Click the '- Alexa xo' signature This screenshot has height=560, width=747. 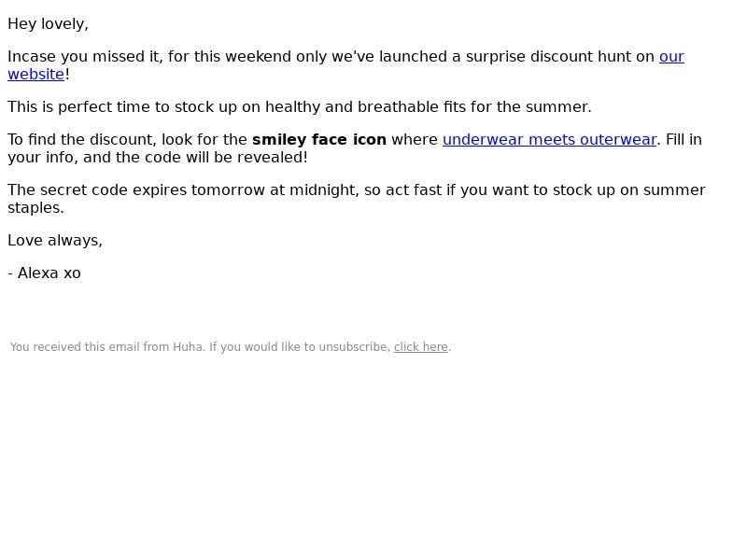click(44, 273)
